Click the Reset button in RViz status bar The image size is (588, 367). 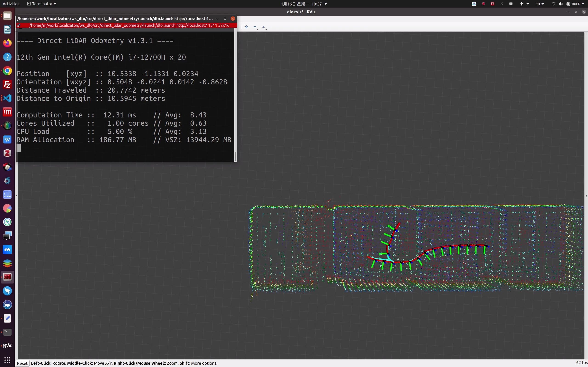[22, 363]
